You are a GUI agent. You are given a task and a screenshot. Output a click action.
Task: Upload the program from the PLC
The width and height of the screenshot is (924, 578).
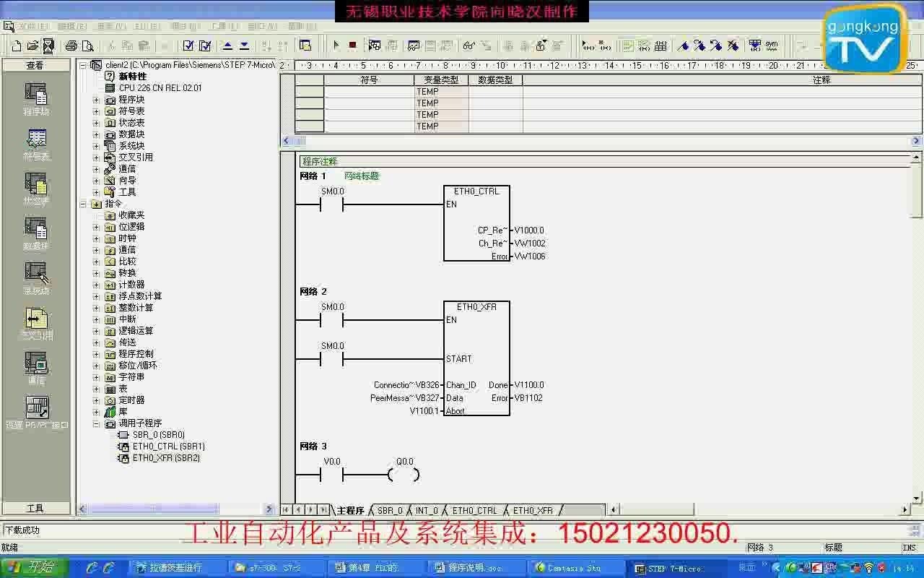227,46
